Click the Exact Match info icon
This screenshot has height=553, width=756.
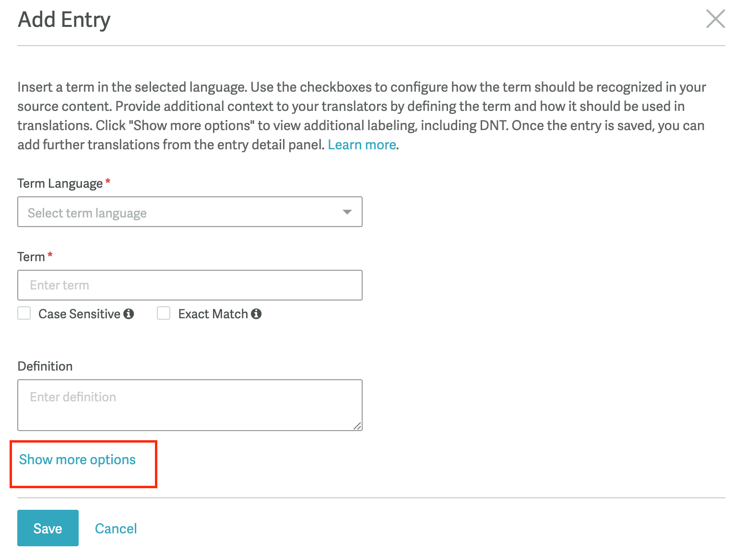click(256, 313)
